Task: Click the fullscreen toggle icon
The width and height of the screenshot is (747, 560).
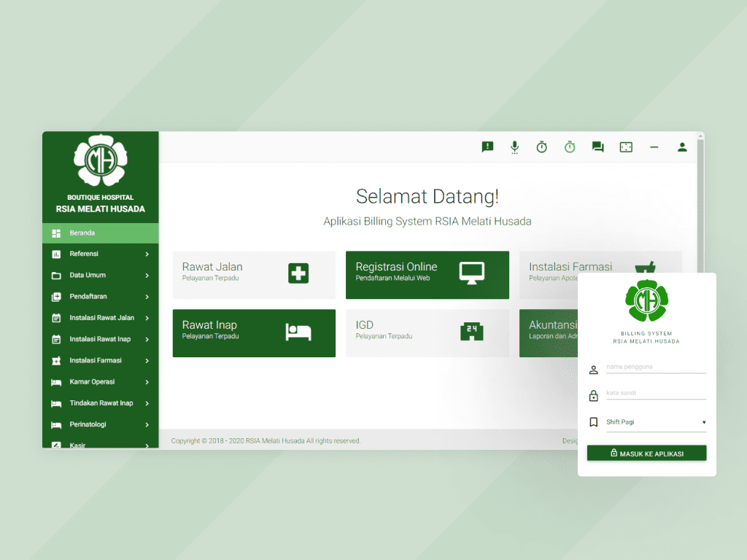Action: click(626, 147)
